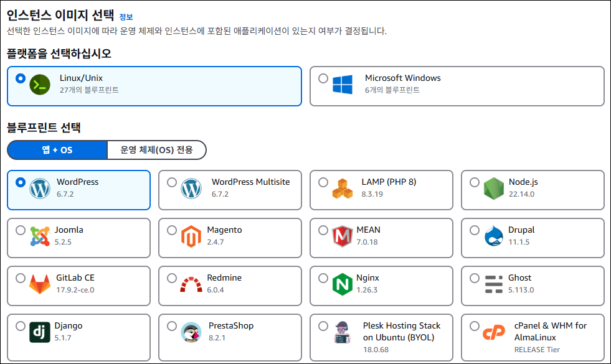Pick the Node.js radio button
This screenshot has height=364, width=611.
pyautogui.click(x=474, y=182)
